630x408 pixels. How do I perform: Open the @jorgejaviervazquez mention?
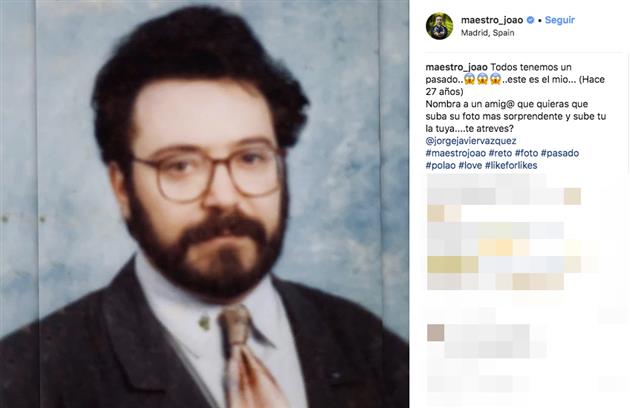point(471,141)
